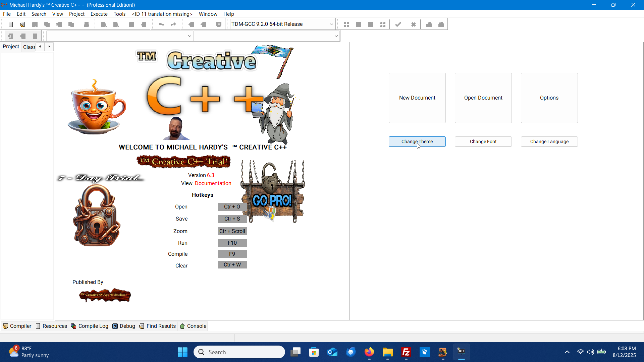
Task: Click the Change Language button
Action: coord(549,142)
